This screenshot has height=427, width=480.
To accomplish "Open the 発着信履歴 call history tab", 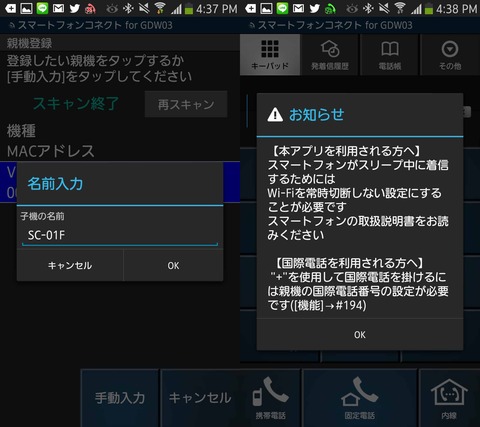I will point(330,55).
